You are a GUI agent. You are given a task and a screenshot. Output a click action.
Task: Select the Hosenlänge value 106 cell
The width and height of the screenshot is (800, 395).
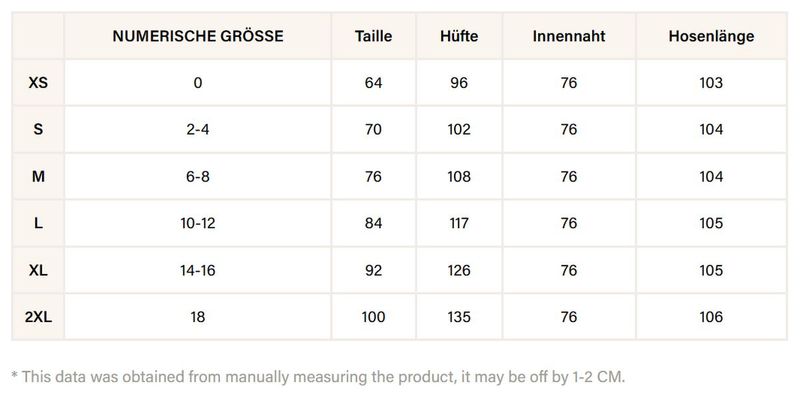tap(711, 317)
